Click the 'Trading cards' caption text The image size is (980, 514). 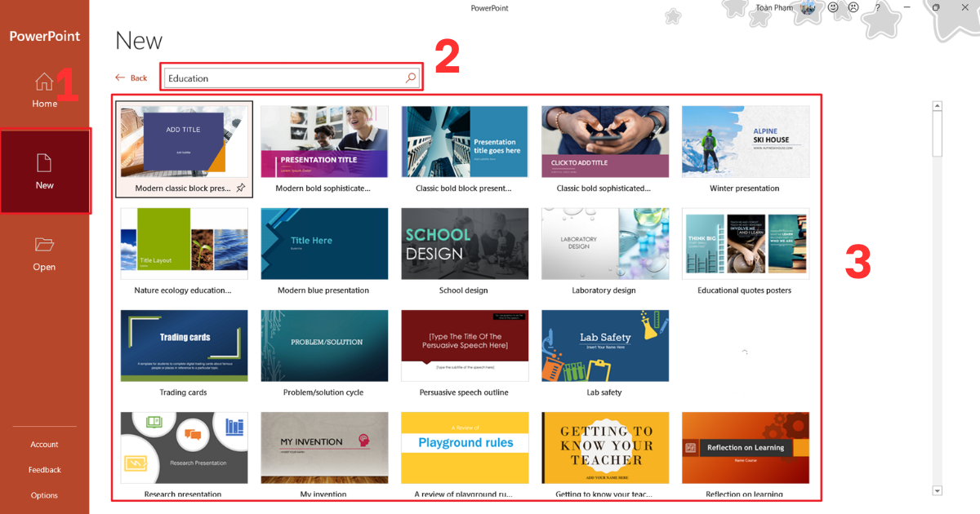tap(184, 392)
